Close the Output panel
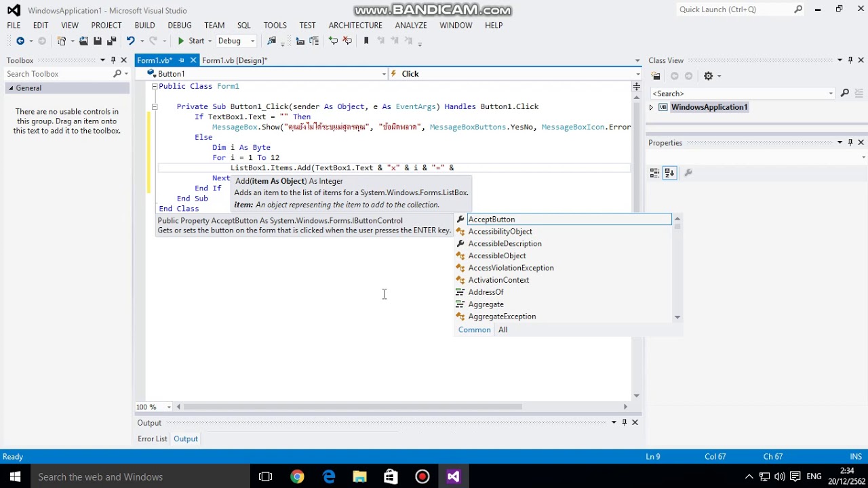868x488 pixels. click(x=635, y=422)
